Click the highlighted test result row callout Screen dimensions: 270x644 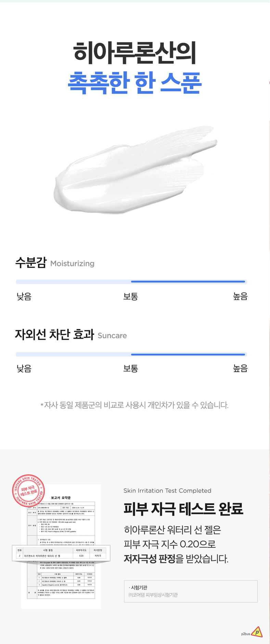click(61, 553)
